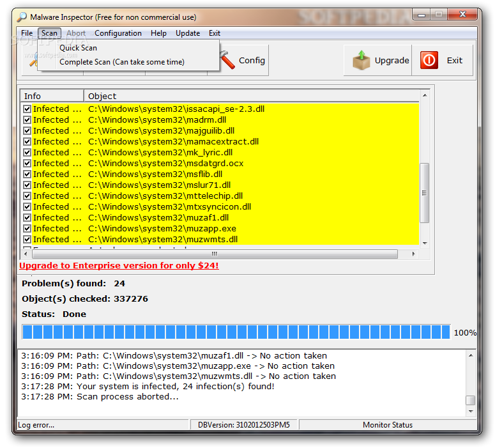
Task: Close the open Scan menu
Action: click(49, 33)
